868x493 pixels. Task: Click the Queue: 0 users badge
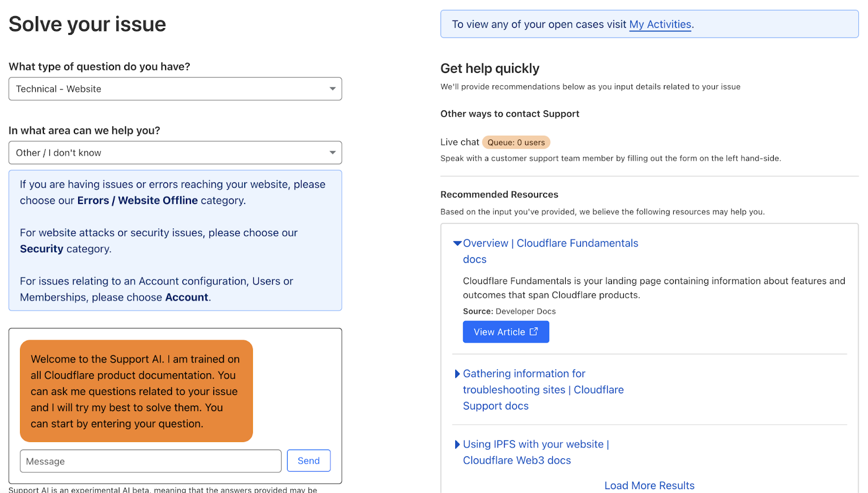[515, 142]
